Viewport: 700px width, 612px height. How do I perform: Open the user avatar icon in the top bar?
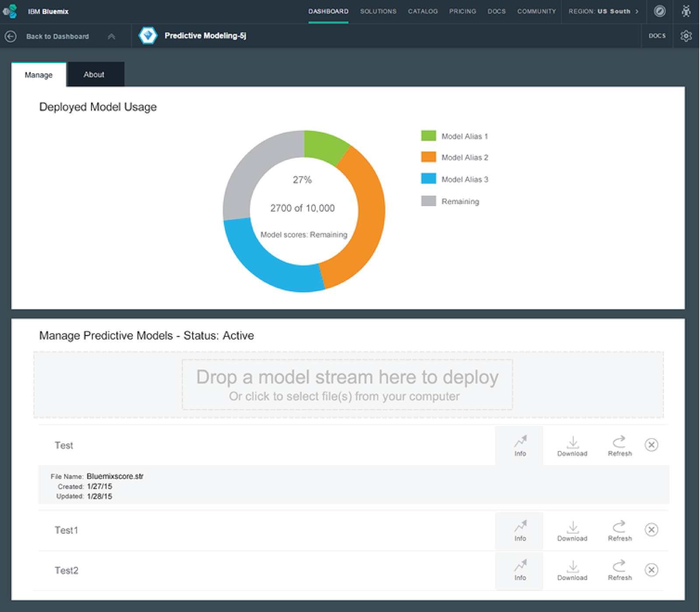686,11
